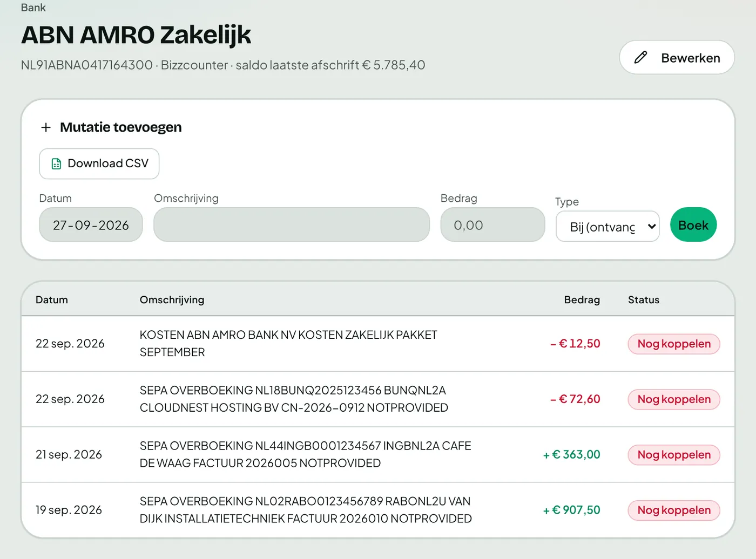
Task: Focus the Datum field 27-09-2026
Action: pos(91,224)
